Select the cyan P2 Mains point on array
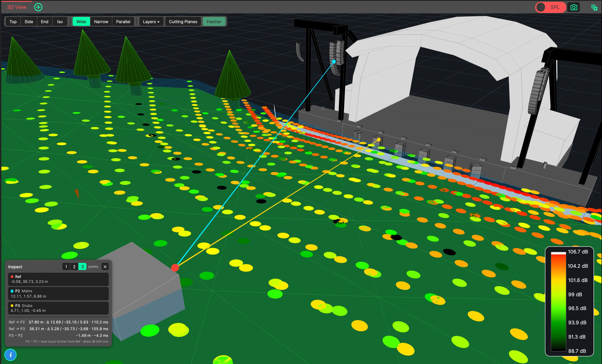The height and width of the screenshot is (364, 602). 334,61
